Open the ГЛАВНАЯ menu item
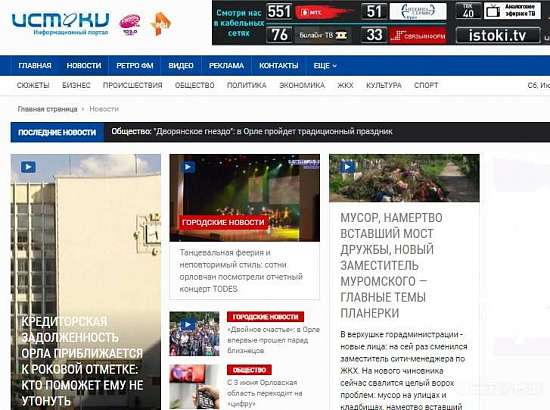 point(35,66)
